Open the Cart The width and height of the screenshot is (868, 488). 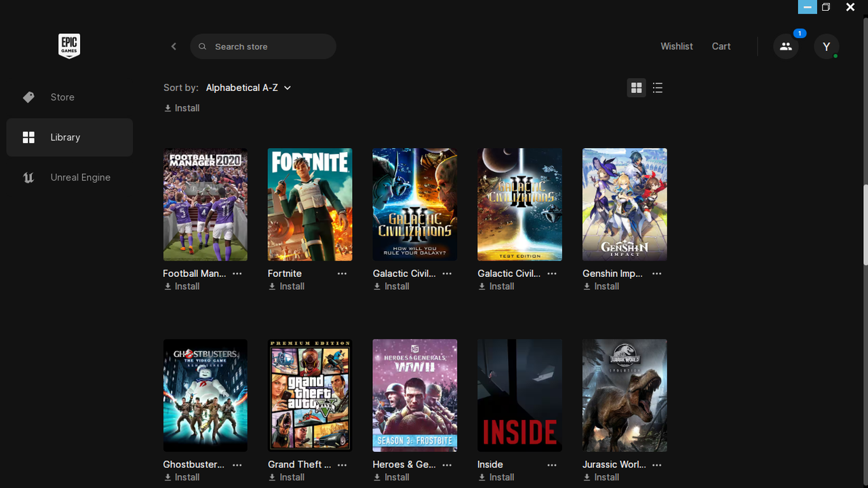click(721, 46)
